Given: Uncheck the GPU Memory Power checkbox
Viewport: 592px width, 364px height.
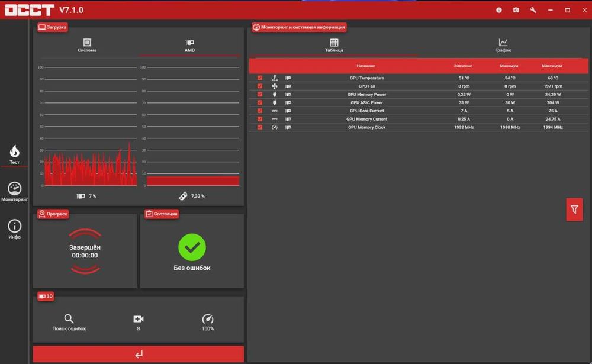Looking at the screenshot, I should (x=260, y=94).
